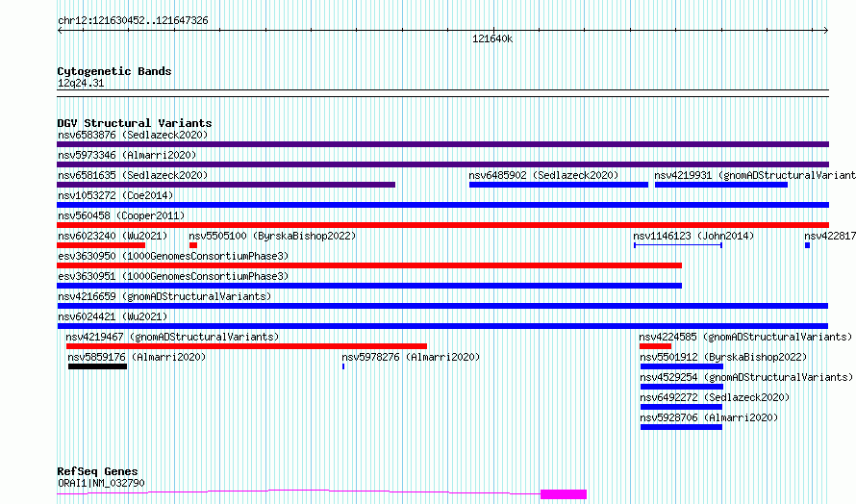Select the nsv6583876 purple variant bar
Viewport: 856px width, 504px height.
pos(442,144)
